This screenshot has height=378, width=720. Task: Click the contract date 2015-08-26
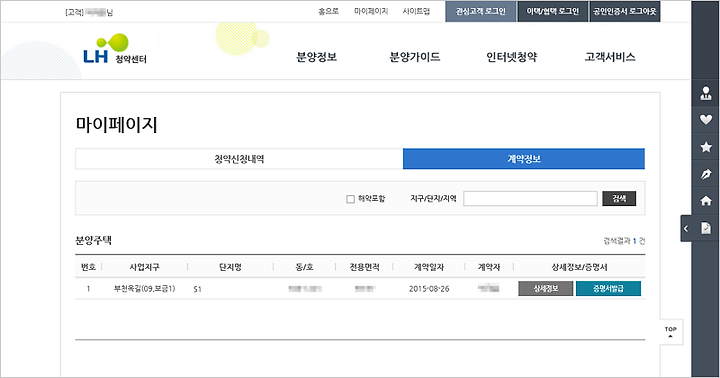429,289
